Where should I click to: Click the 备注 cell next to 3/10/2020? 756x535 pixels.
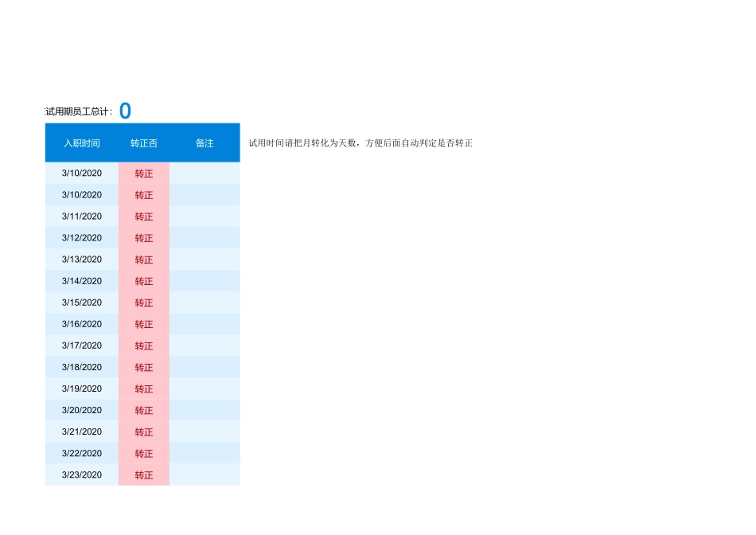coord(204,174)
